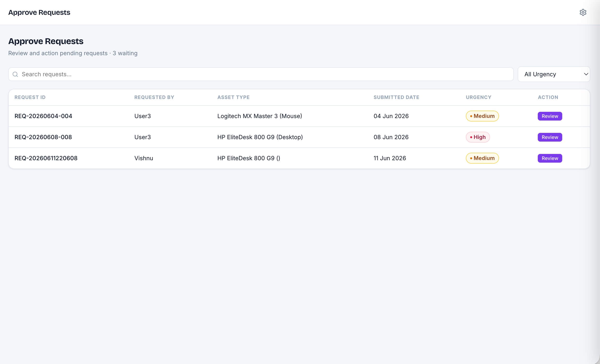Viewport: 600px width, 364px height.
Task: Click the Action column header
Action: point(548,97)
